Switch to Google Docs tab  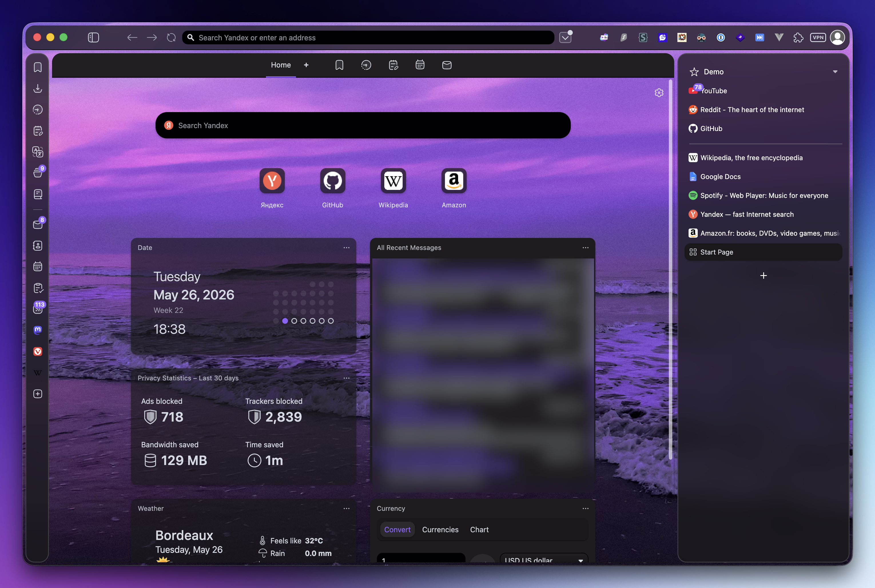763,177
